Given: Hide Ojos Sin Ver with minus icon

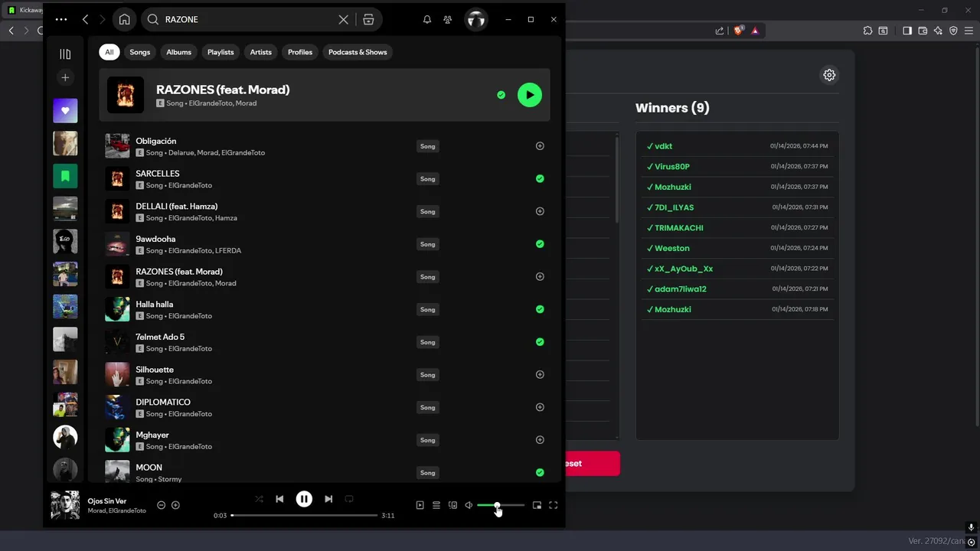Looking at the screenshot, I should pos(161,505).
